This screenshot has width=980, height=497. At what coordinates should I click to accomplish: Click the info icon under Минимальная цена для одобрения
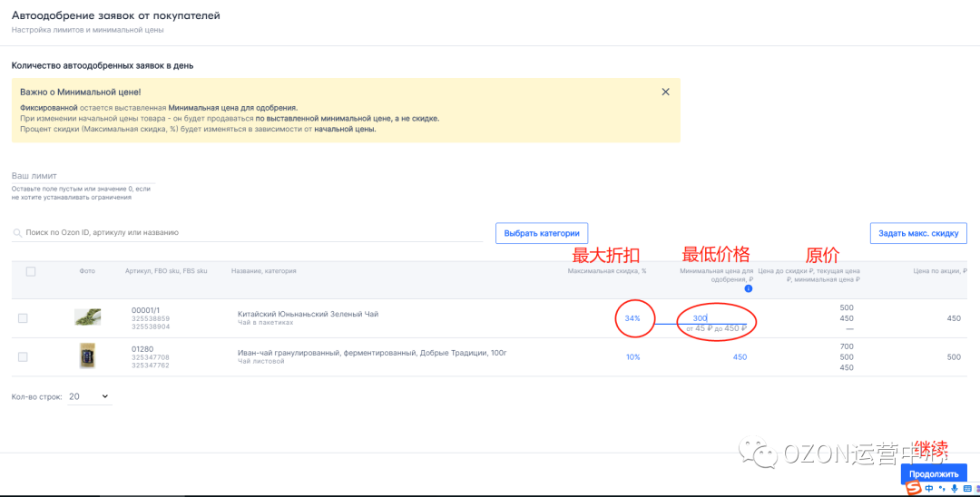pyautogui.click(x=748, y=288)
